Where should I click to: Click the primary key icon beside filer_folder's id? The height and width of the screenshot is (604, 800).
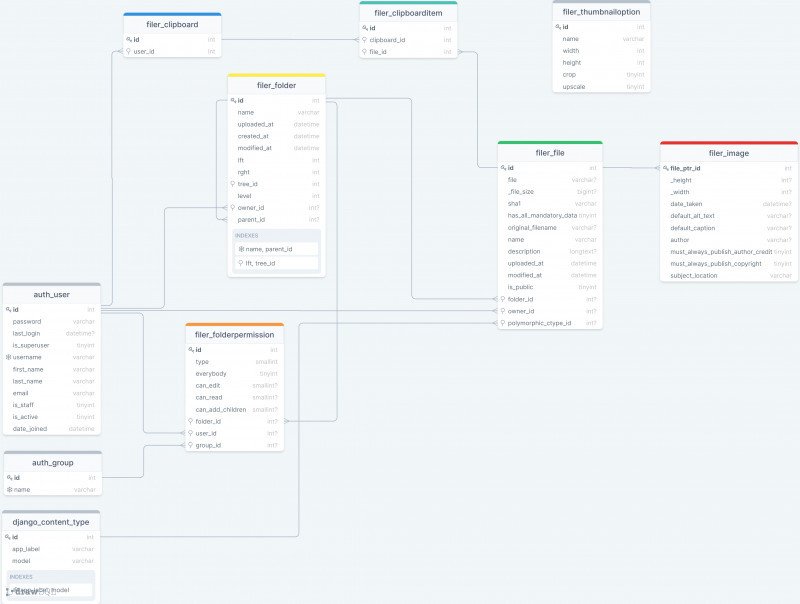(x=232, y=100)
